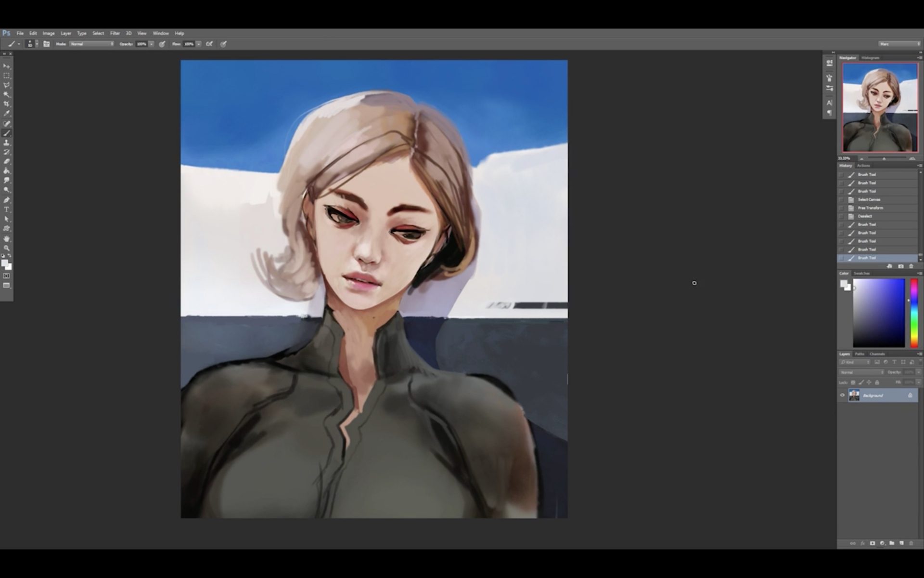The width and height of the screenshot is (924, 578).
Task: Toggle pressure for size button
Action: pyautogui.click(x=223, y=44)
